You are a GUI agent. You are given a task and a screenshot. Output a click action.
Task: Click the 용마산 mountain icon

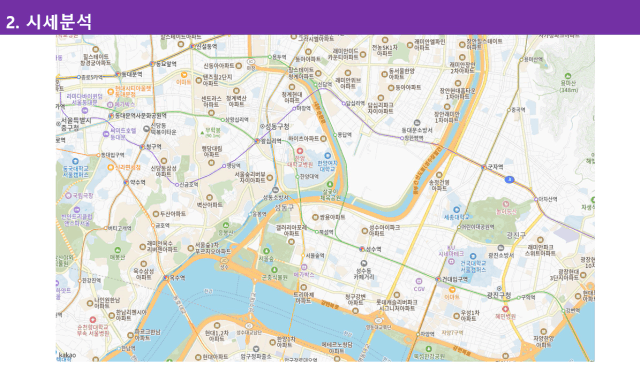tap(568, 76)
